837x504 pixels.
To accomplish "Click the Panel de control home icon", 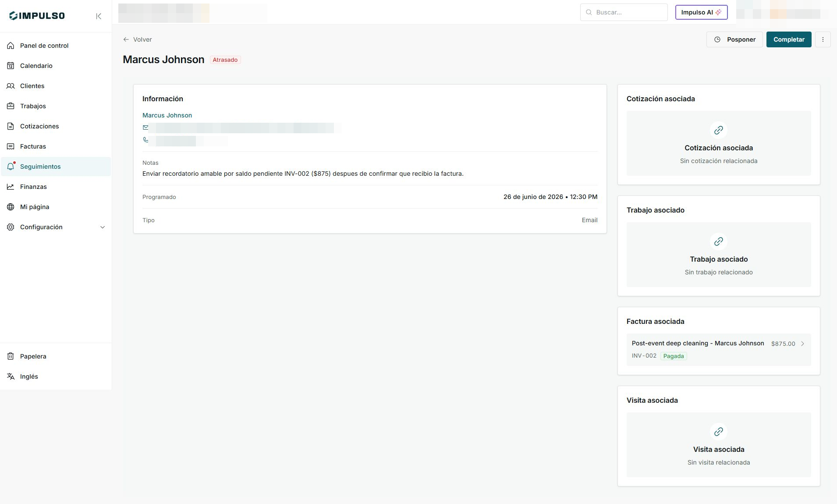I will pos(11,46).
